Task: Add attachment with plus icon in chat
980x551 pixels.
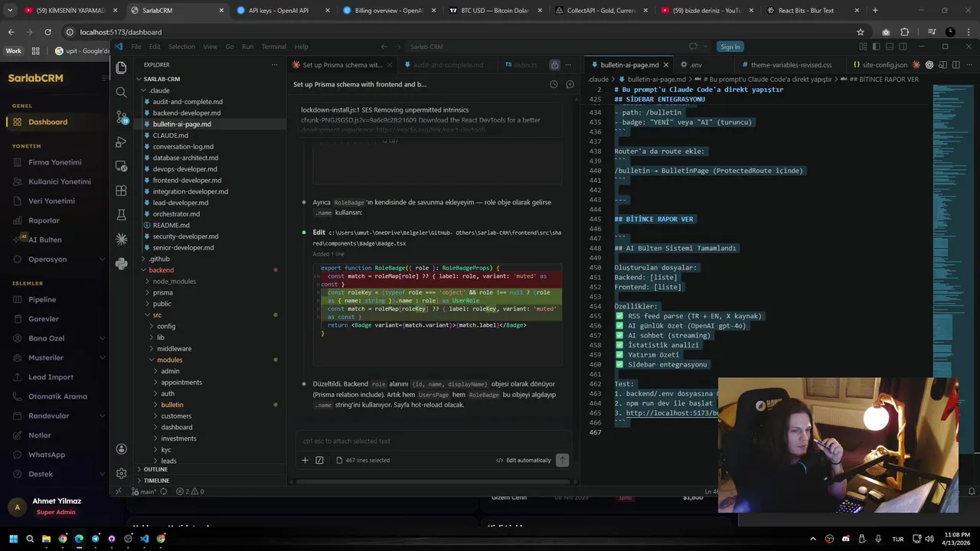Action: [305, 460]
